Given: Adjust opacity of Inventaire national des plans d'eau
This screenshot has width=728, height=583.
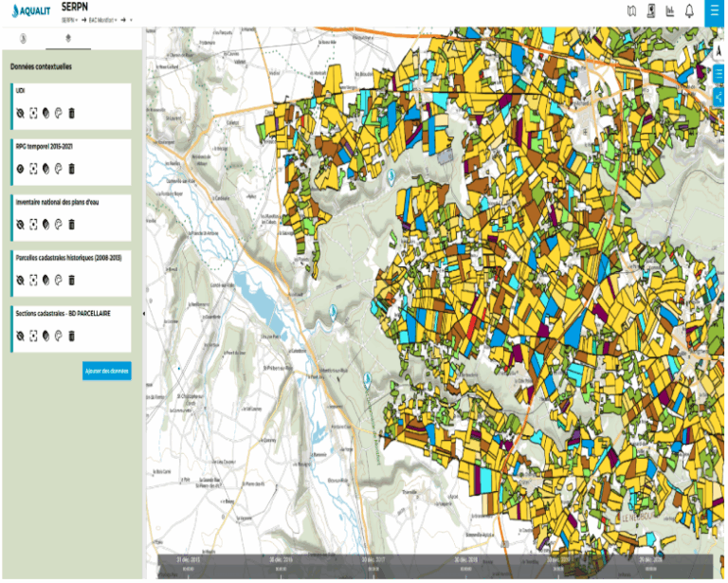Looking at the screenshot, I should tap(45, 225).
